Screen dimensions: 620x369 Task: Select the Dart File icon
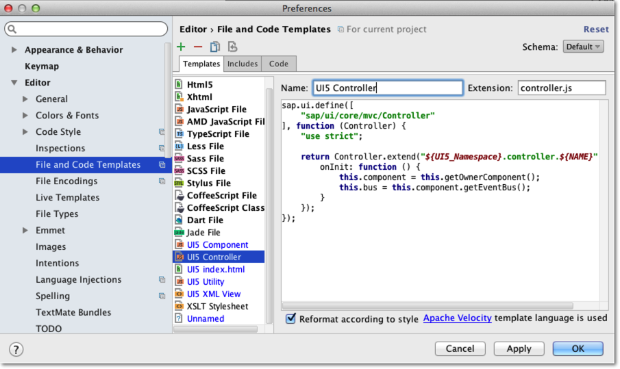pos(179,220)
